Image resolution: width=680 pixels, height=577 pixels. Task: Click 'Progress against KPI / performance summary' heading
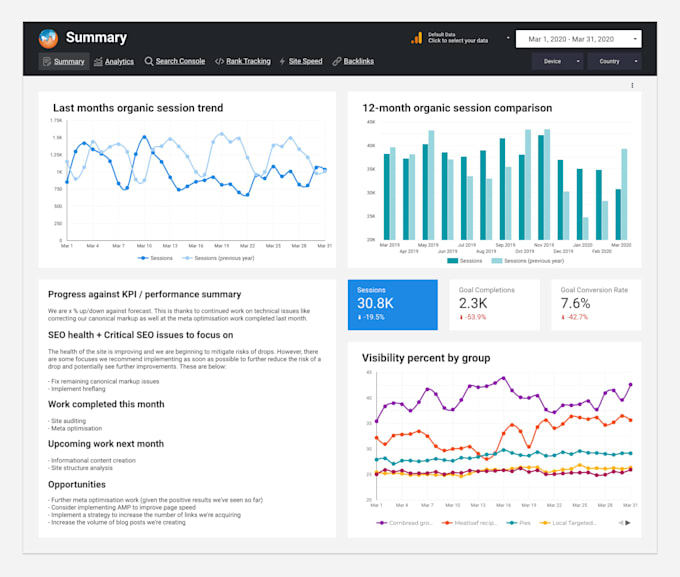pos(144,294)
